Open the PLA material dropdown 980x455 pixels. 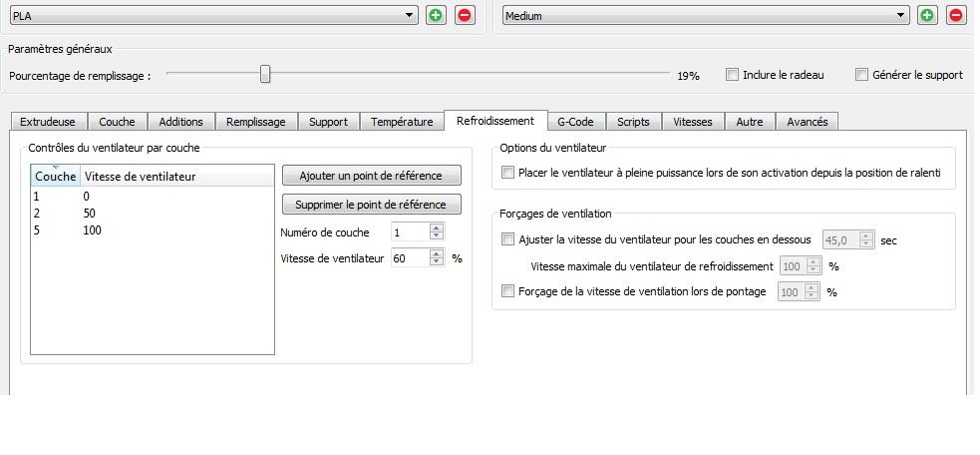tap(213, 16)
